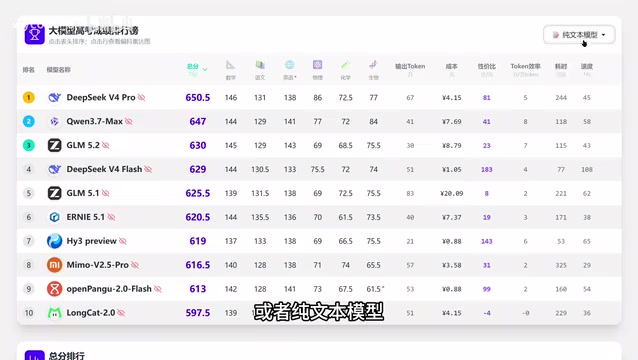Click the total score 597.5
This screenshot has height=360, width=638.
coord(198,313)
